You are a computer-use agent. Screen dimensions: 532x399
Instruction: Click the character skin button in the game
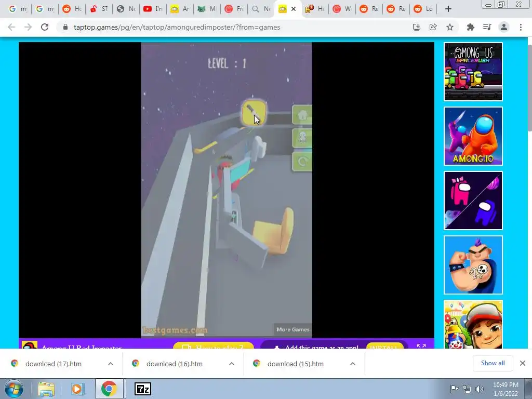point(302,138)
